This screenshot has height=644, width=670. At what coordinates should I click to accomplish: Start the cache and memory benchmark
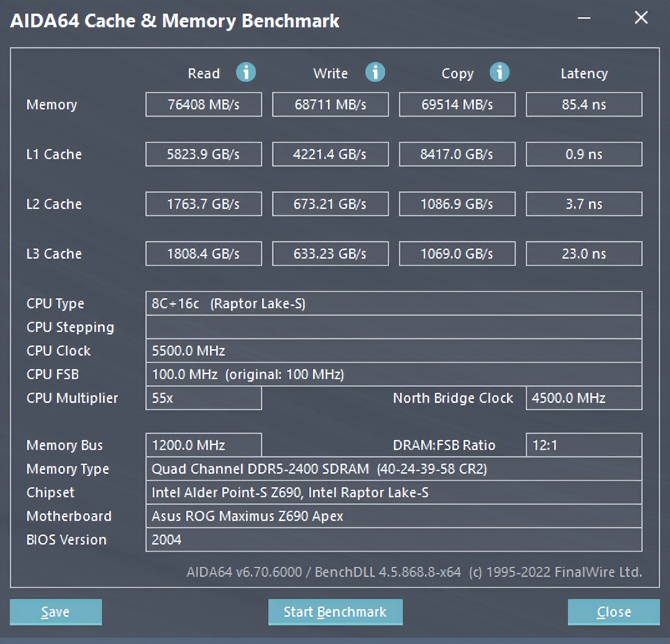point(335,612)
